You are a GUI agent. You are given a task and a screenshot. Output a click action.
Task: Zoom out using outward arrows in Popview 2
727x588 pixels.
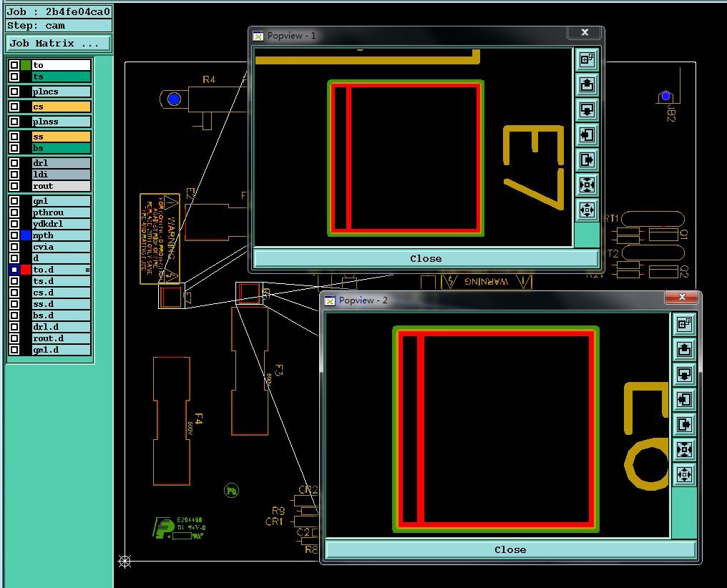coord(684,474)
